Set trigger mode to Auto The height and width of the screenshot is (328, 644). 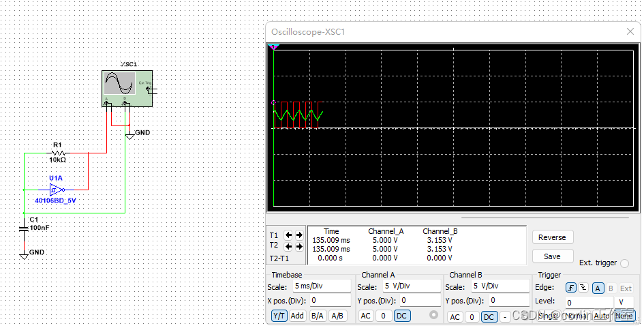click(601, 316)
